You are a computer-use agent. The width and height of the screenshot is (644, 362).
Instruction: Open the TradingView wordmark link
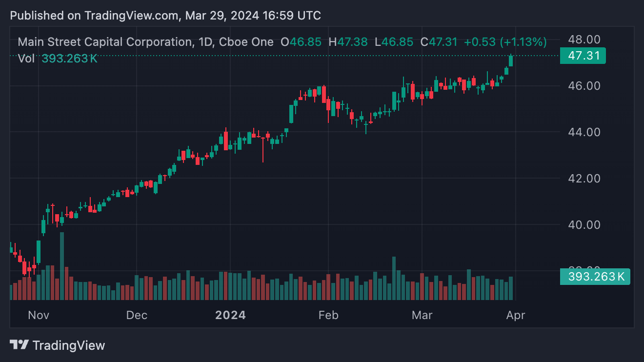(x=69, y=345)
